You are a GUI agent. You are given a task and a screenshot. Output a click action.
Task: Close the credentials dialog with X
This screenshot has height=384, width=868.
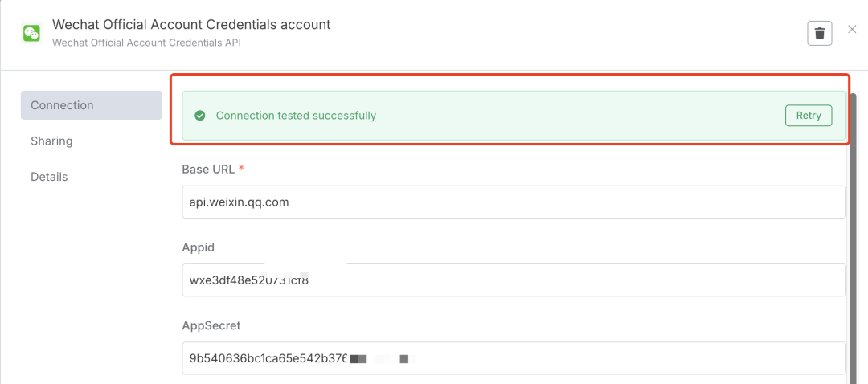[x=852, y=30]
